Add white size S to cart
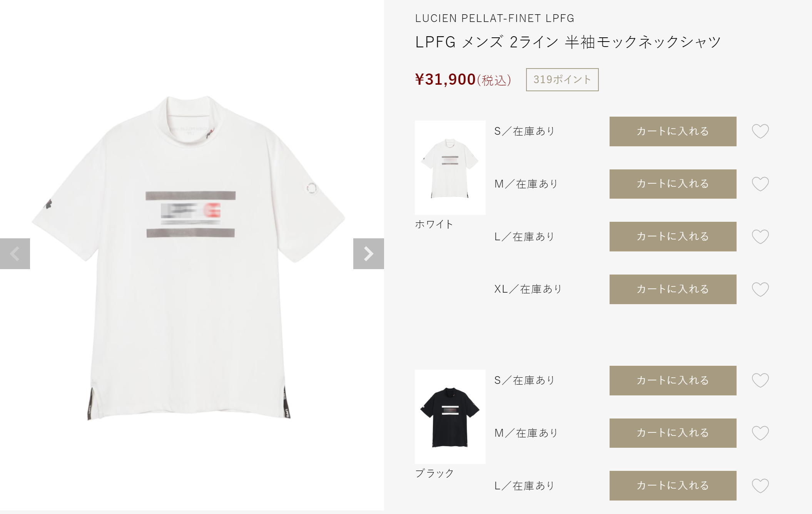This screenshot has width=812, height=514. tap(673, 131)
